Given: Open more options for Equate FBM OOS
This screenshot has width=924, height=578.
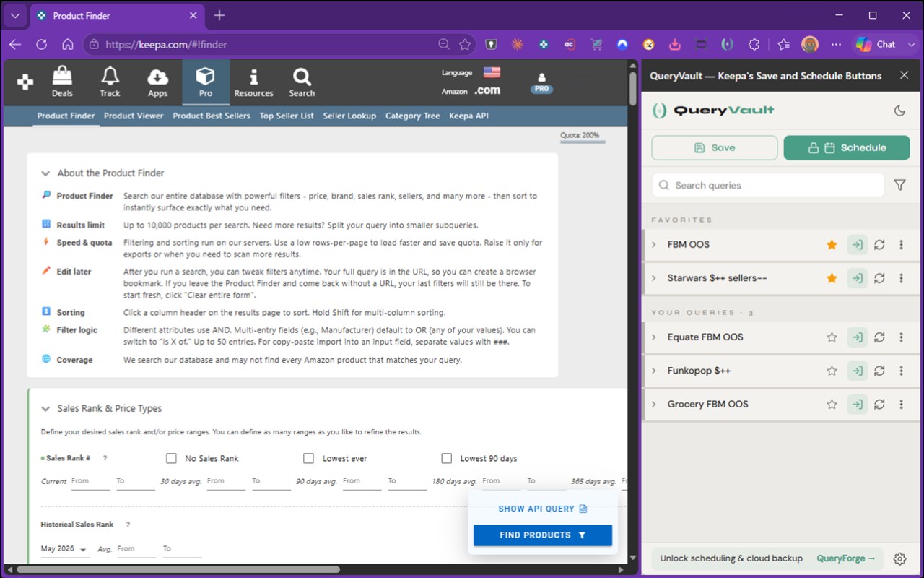Looking at the screenshot, I should [902, 337].
